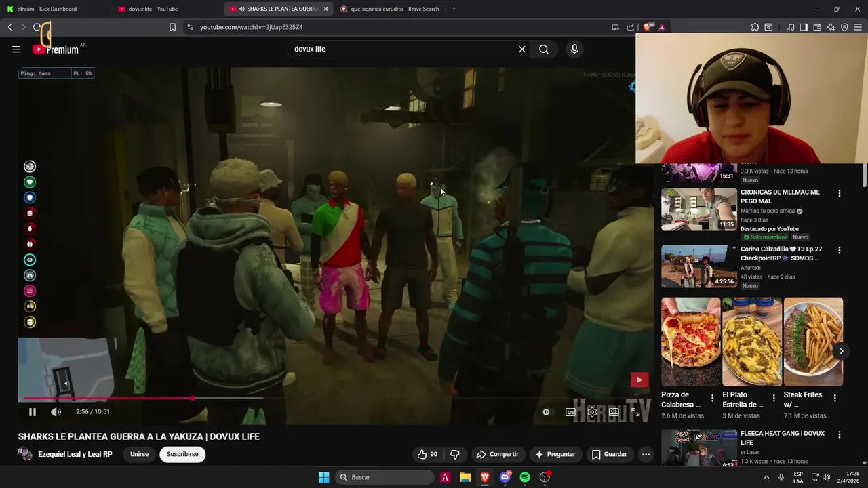Share the video via Compartir
This screenshot has width=868, height=488.
pyautogui.click(x=497, y=454)
